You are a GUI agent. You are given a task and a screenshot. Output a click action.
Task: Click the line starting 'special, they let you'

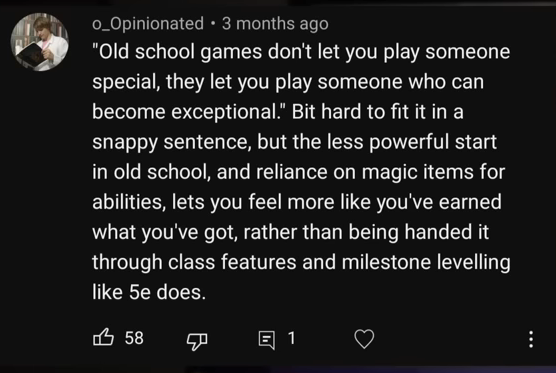(288, 82)
